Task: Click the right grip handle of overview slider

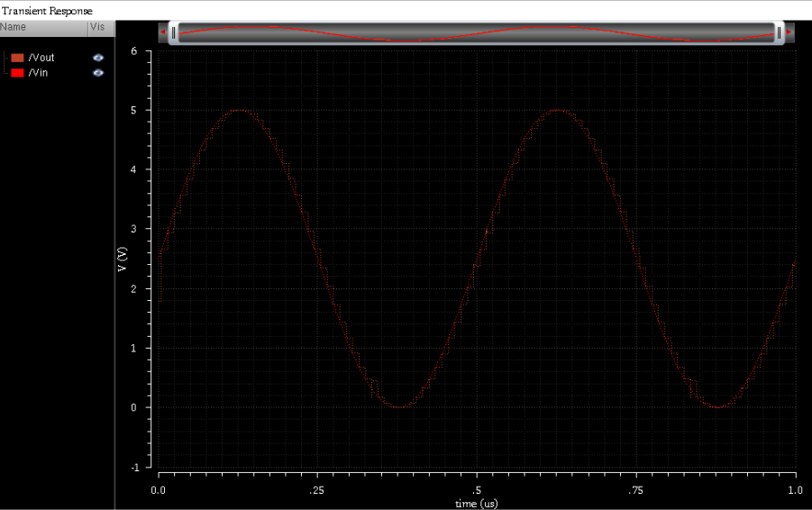Action: tap(779, 32)
